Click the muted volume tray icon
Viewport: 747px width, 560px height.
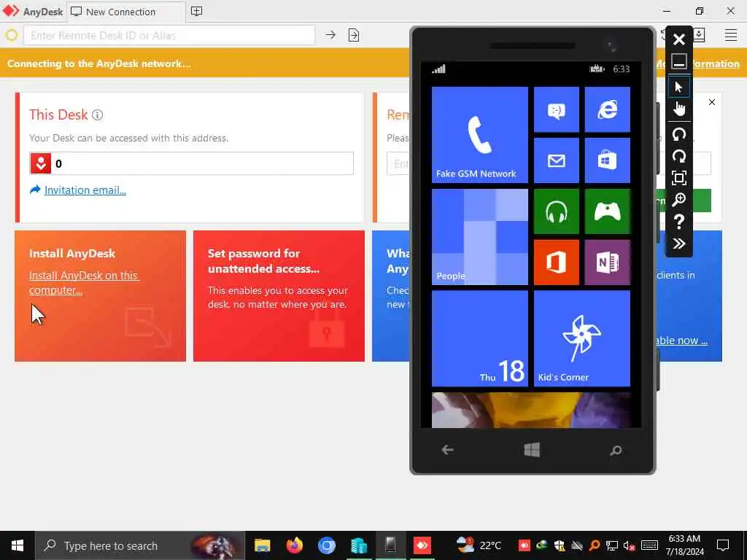pos(630,545)
